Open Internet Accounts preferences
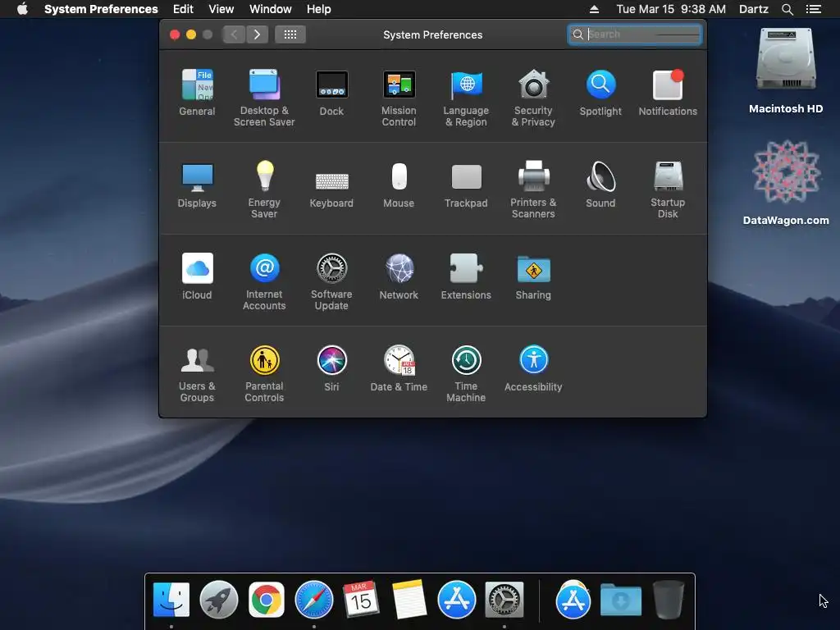Image resolution: width=840 pixels, height=630 pixels. coord(264,282)
